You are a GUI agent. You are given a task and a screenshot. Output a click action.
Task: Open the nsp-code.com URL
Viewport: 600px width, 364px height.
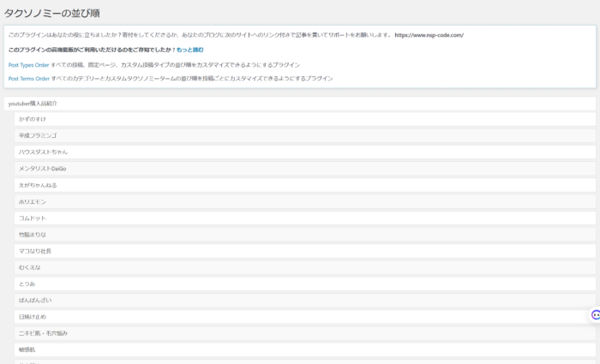pos(429,35)
